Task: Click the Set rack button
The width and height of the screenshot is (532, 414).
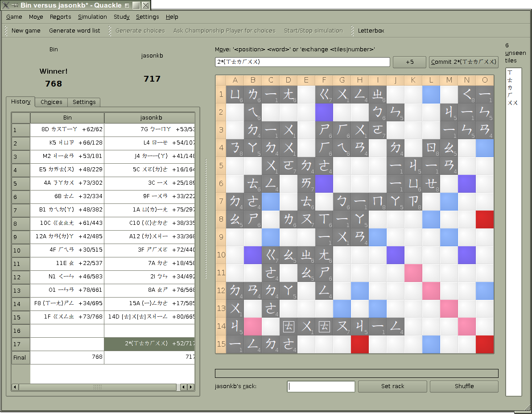Action: [x=392, y=386]
